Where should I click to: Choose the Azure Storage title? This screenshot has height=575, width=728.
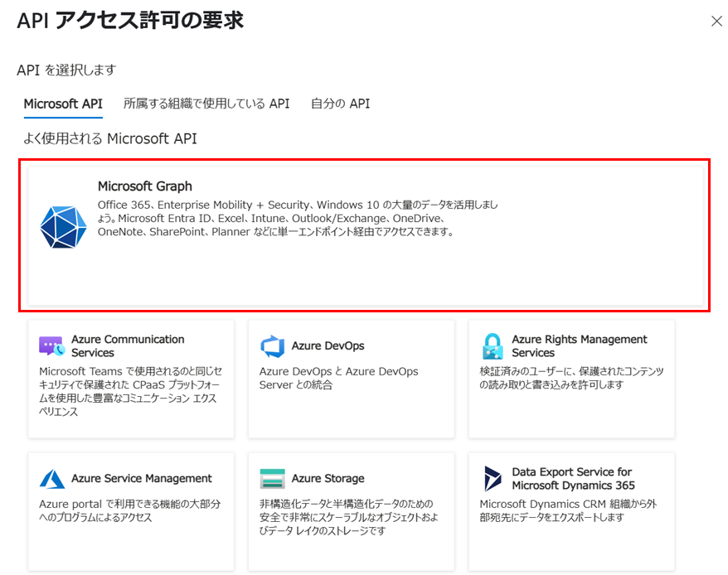click(328, 478)
